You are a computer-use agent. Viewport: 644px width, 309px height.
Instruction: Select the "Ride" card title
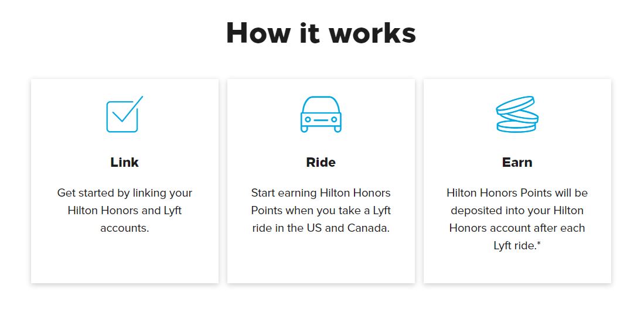pyautogui.click(x=321, y=162)
